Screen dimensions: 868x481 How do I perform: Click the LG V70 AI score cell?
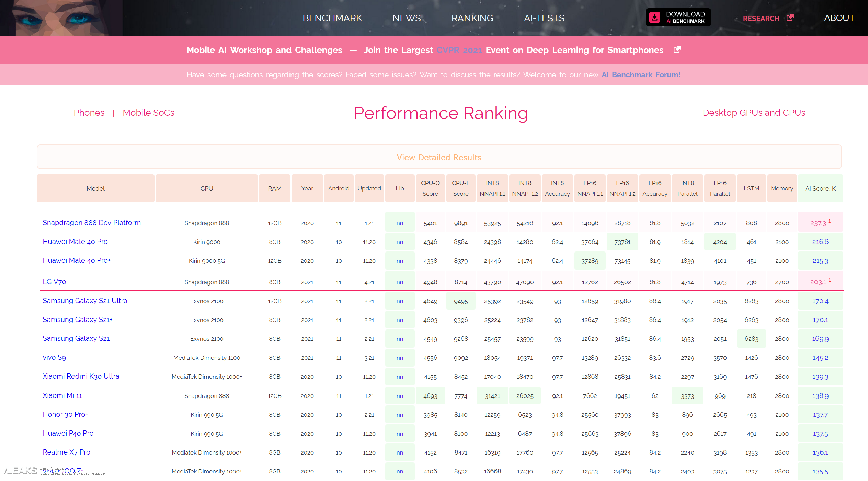tap(820, 282)
